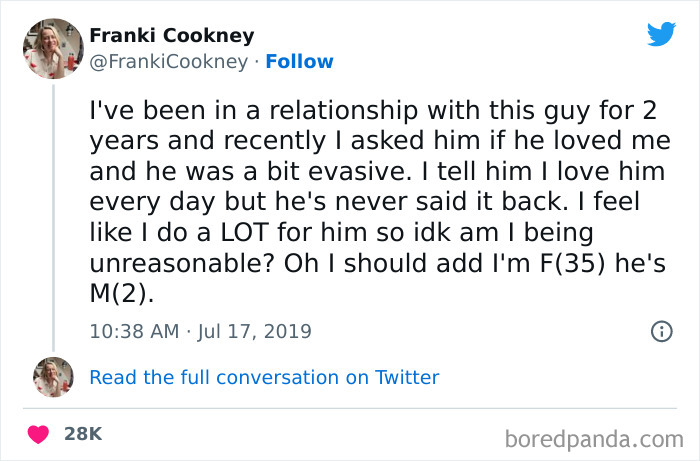Open Franki Cookney's large profile avatar
700x461 pixels.
point(52,48)
